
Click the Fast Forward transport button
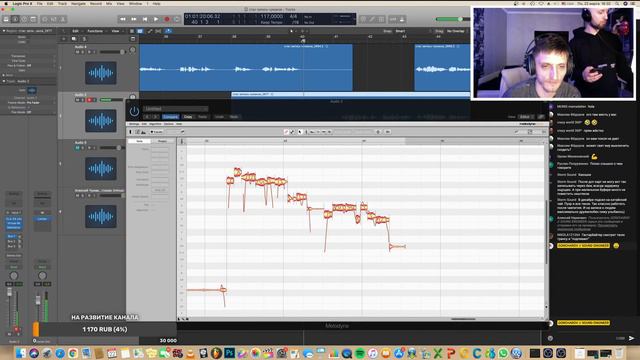(x=134, y=19)
